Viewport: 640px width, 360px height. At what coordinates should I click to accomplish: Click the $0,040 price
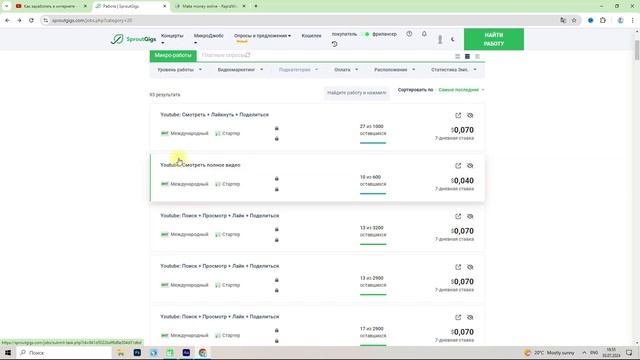462,181
